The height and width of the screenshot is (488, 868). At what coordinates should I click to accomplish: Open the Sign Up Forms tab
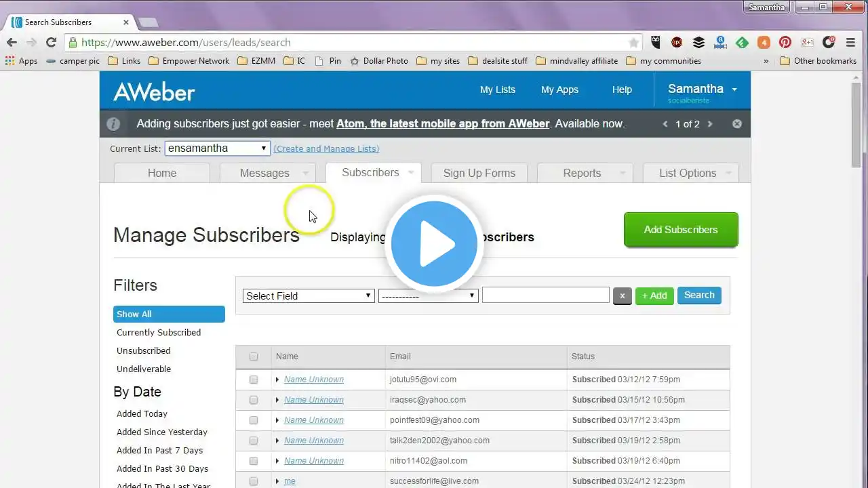(x=479, y=173)
